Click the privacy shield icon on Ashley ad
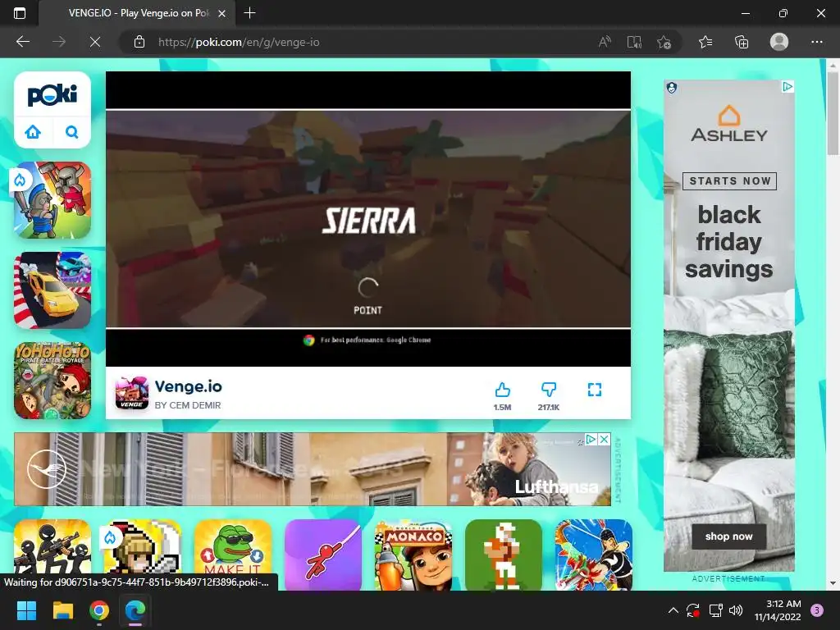The width and height of the screenshot is (840, 630). click(x=672, y=87)
